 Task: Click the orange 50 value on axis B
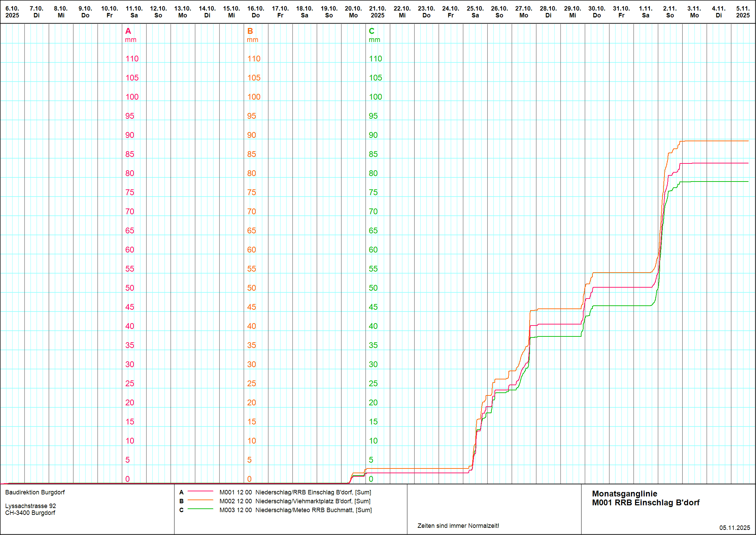click(251, 288)
